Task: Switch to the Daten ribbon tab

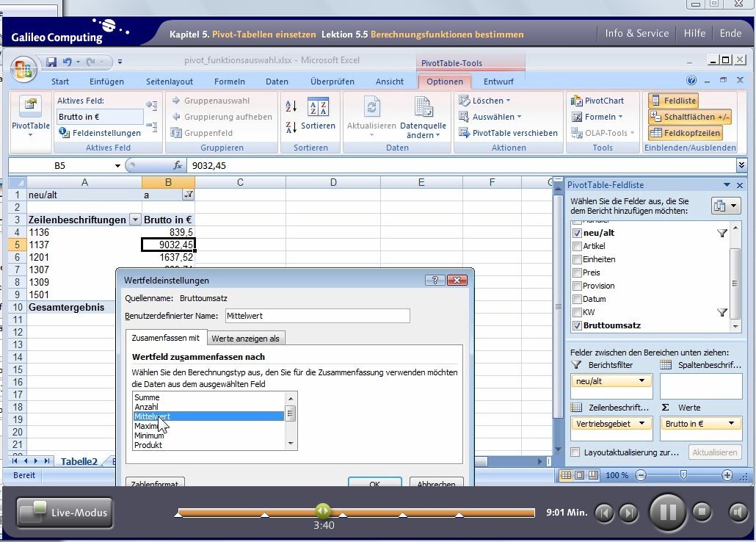Action: pos(277,82)
